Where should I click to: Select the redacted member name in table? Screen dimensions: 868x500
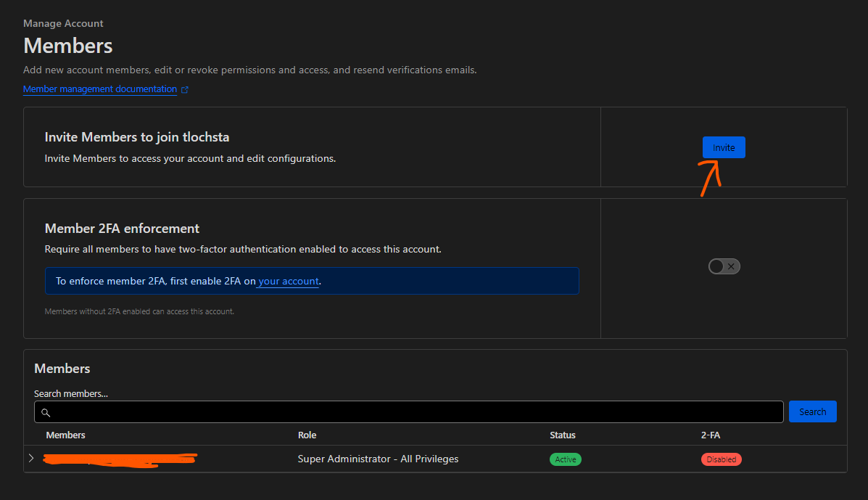120,459
